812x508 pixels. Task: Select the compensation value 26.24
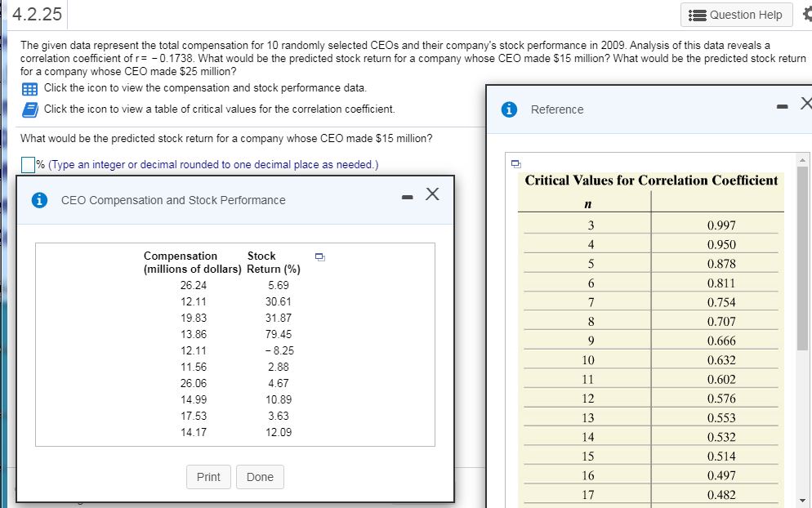click(x=194, y=285)
